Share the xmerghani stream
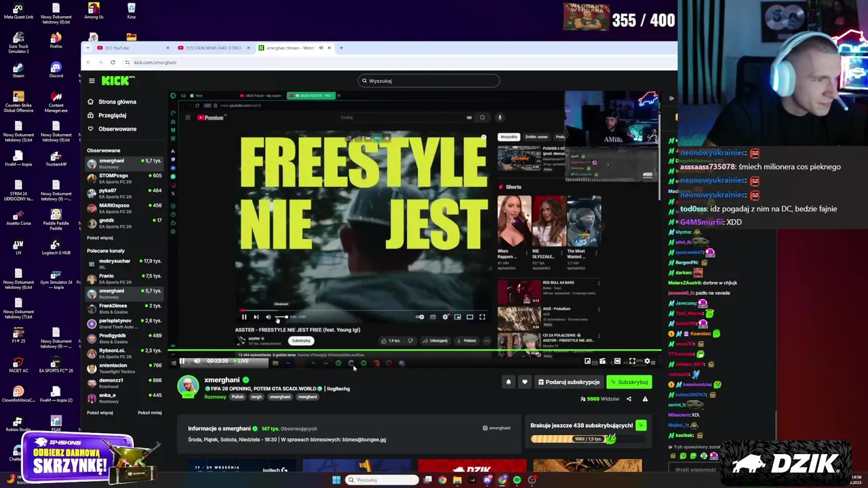The image size is (868, 488). click(629, 399)
